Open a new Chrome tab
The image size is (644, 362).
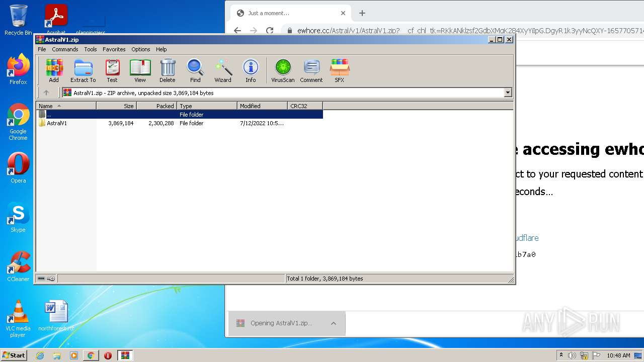[362, 13]
